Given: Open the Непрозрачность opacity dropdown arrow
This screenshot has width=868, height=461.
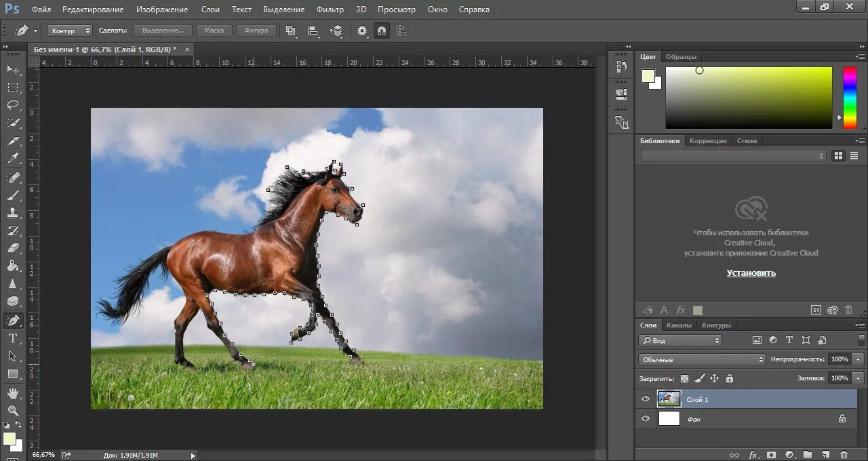Looking at the screenshot, I should click(x=859, y=359).
